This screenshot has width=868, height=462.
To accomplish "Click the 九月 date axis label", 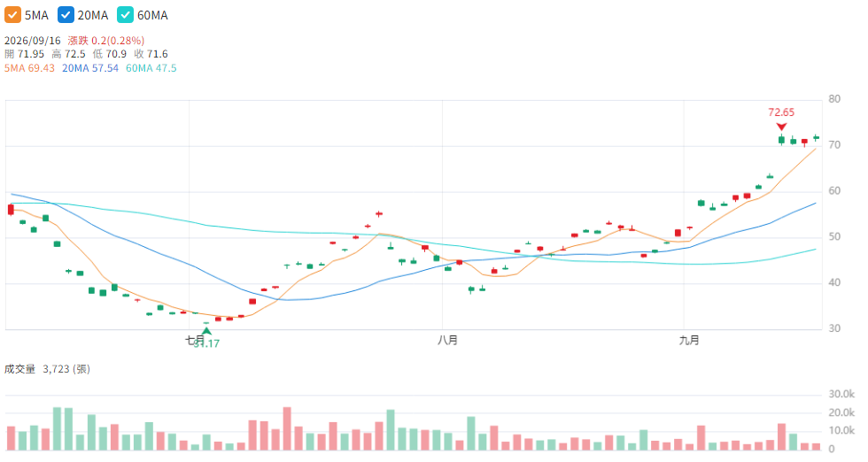I will pos(689,340).
